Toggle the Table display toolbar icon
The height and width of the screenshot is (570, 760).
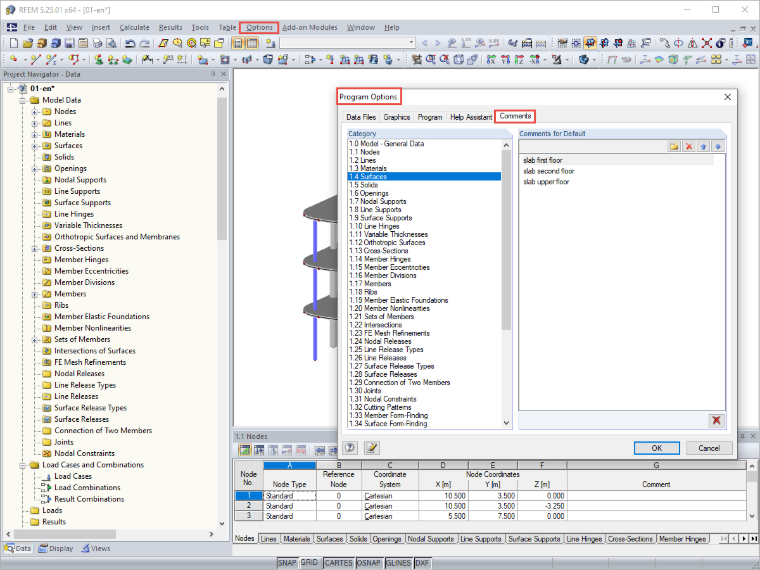pos(252,44)
